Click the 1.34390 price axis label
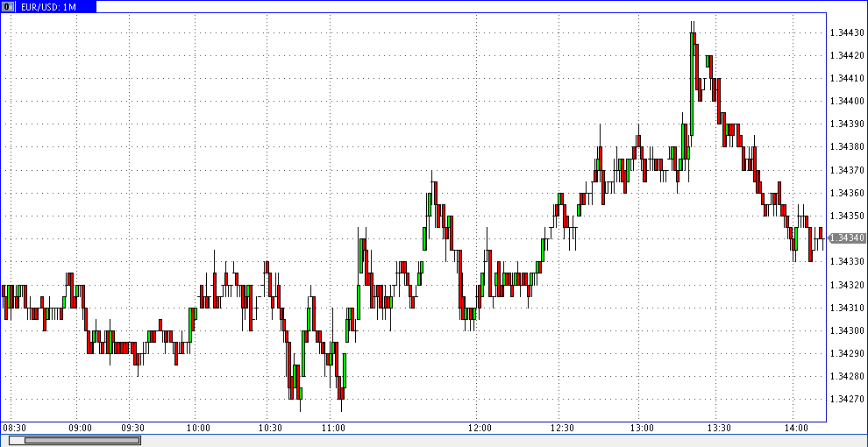Image resolution: width=868 pixels, height=447 pixels. tap(848, 124)
